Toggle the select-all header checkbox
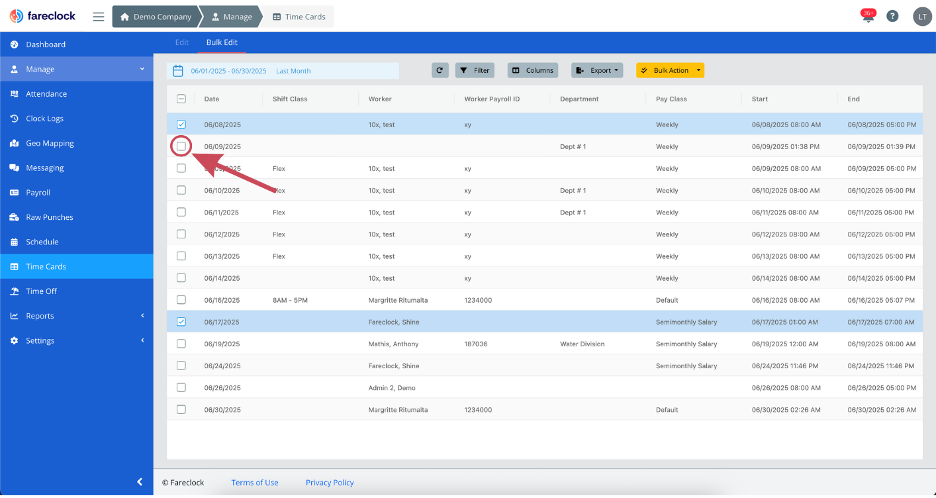The width and height of the screenshot is (936, 498). (x=181, y=99)
